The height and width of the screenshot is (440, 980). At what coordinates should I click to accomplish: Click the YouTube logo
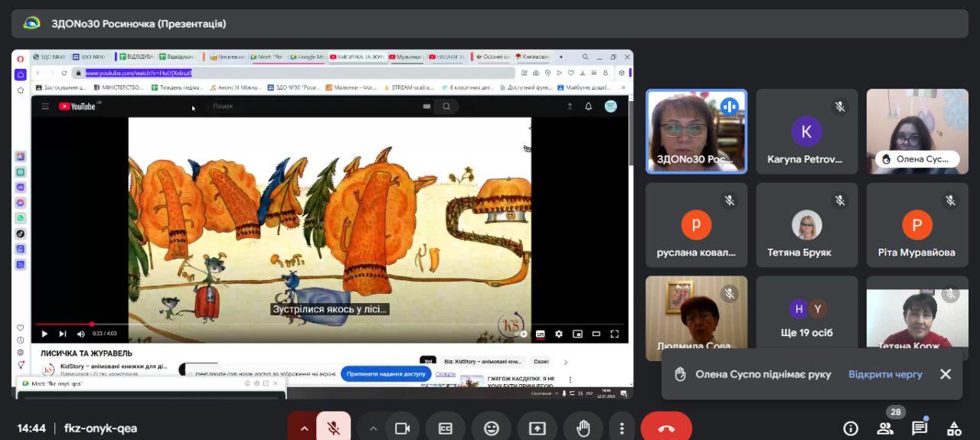coord(78,106)
